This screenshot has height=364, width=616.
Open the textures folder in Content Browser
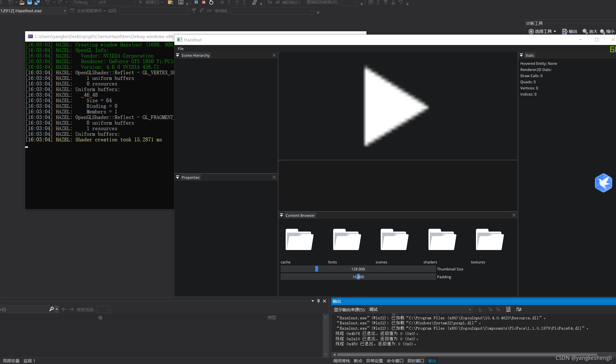point(489,239)
